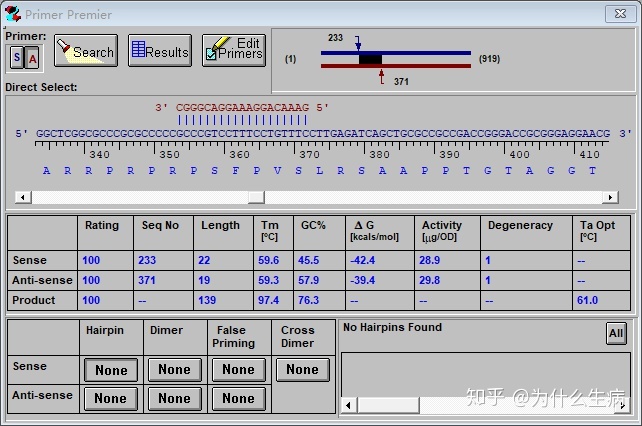Click the Sense Dimer None button
Image resolution: width=642 pixels, height=426 pixels.
[175, 370]
